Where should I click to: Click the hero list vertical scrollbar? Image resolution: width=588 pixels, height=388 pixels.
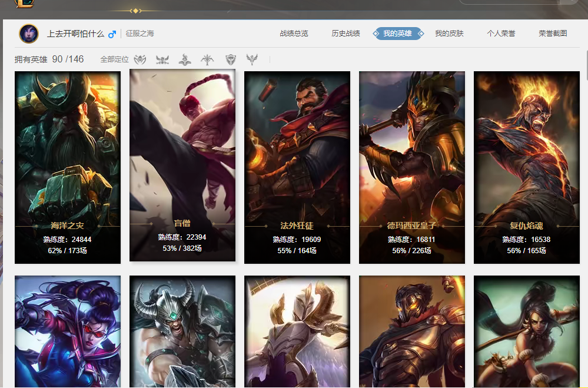coord(586,66)
